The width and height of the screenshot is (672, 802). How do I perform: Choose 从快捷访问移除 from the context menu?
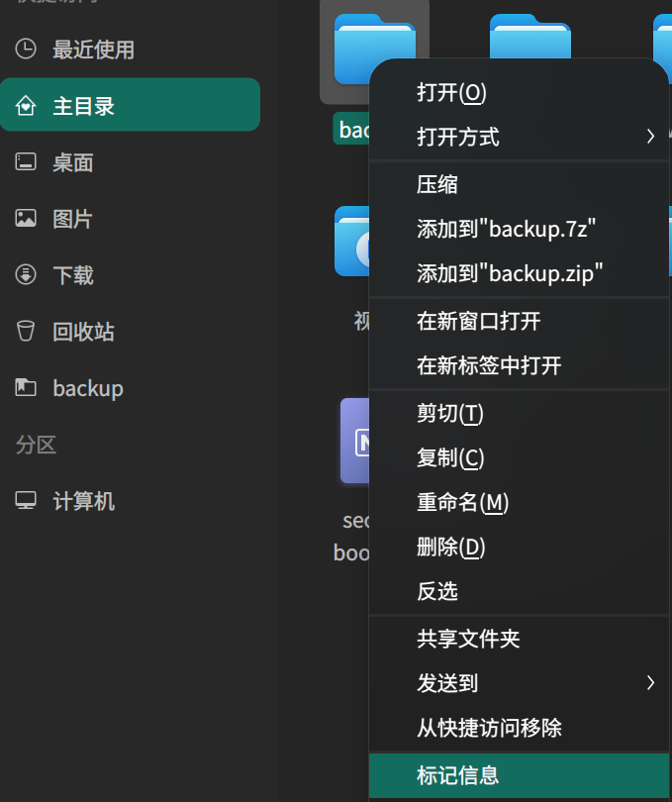tap(519, 728)
